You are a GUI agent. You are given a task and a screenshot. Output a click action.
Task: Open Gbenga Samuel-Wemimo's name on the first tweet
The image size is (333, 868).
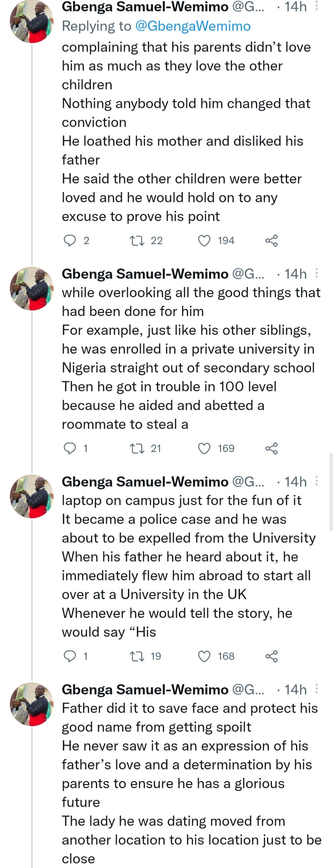click(x=145, y=7)
